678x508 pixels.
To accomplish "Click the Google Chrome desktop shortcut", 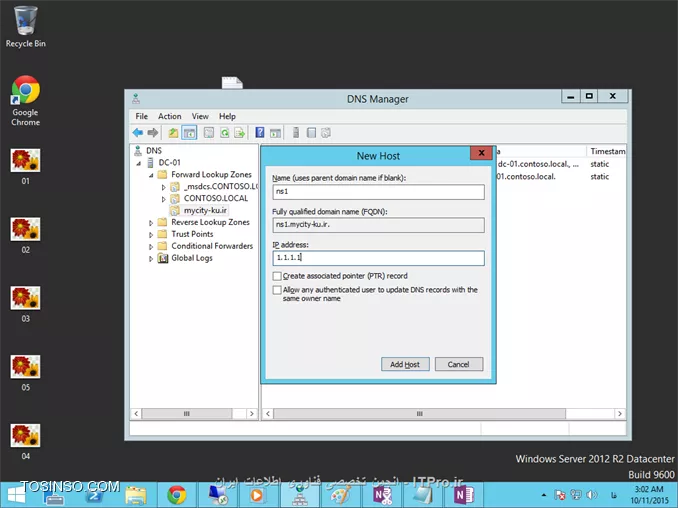I will (x=26, y=101).
